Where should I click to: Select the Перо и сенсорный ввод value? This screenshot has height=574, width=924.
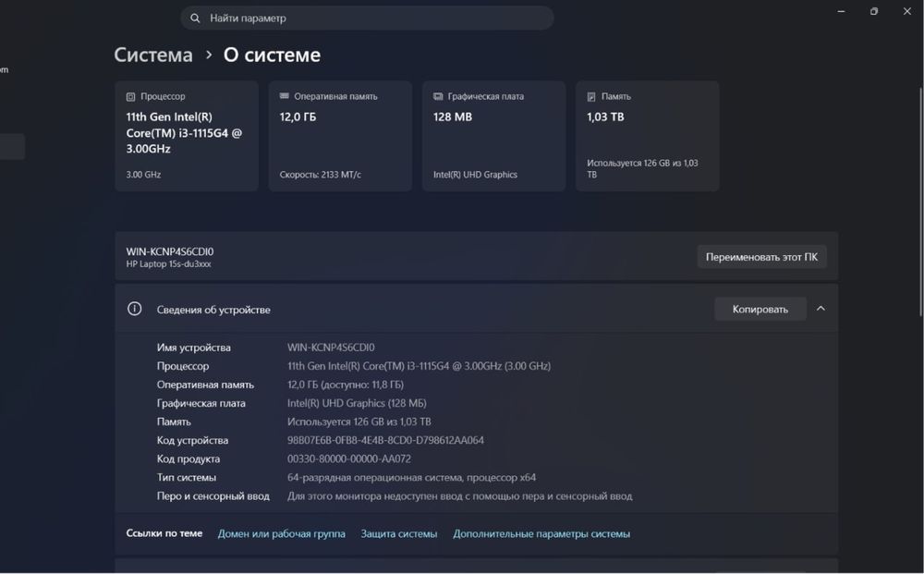[x=459, y=496]
